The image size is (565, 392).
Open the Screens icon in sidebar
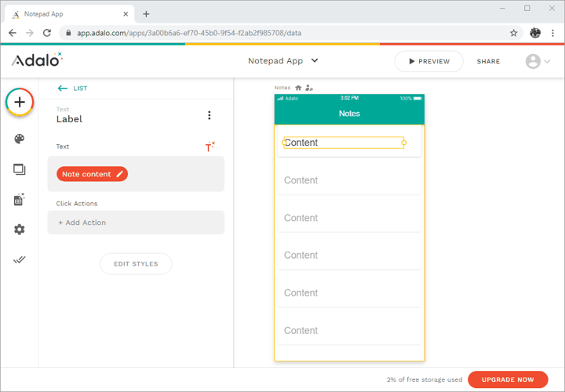[20, 169]
